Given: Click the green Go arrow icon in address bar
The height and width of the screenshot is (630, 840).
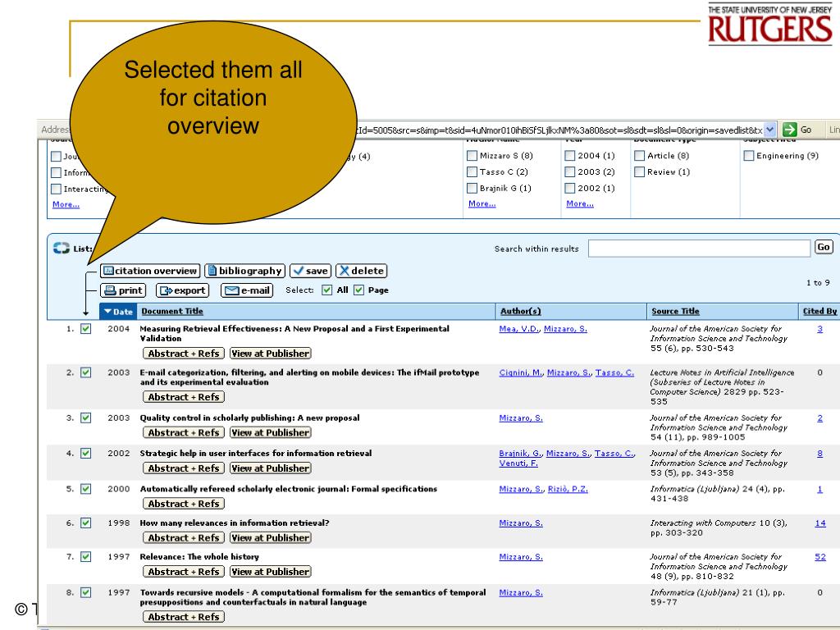Looking at the screenshot, I should [x=789, y=130].
